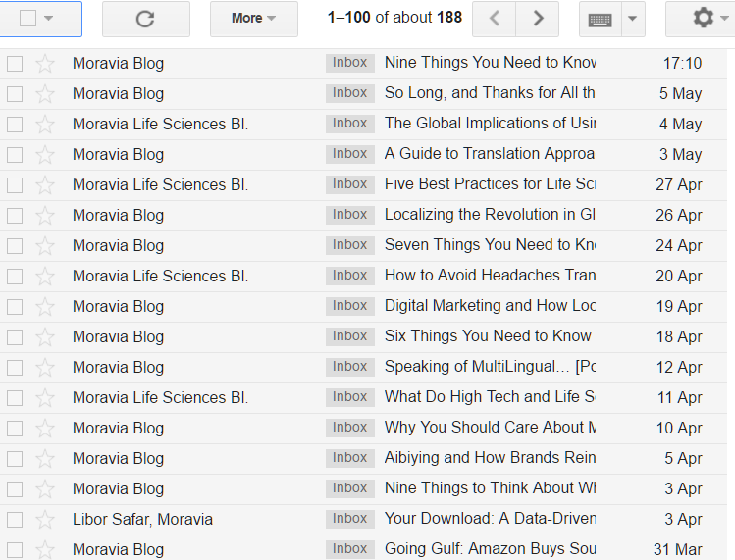The height and width of the screenshot is (560, 735).
Task: Open Speaking of MultiLingual email
Action: pyautogui.click(x=490, y=367)
